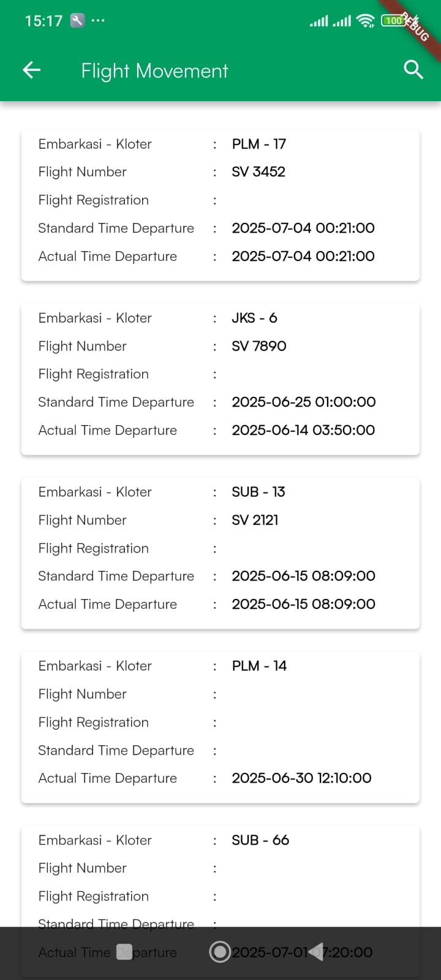Tap flight number SV 7890
This screenshot has width=441, height=980.
259,346
